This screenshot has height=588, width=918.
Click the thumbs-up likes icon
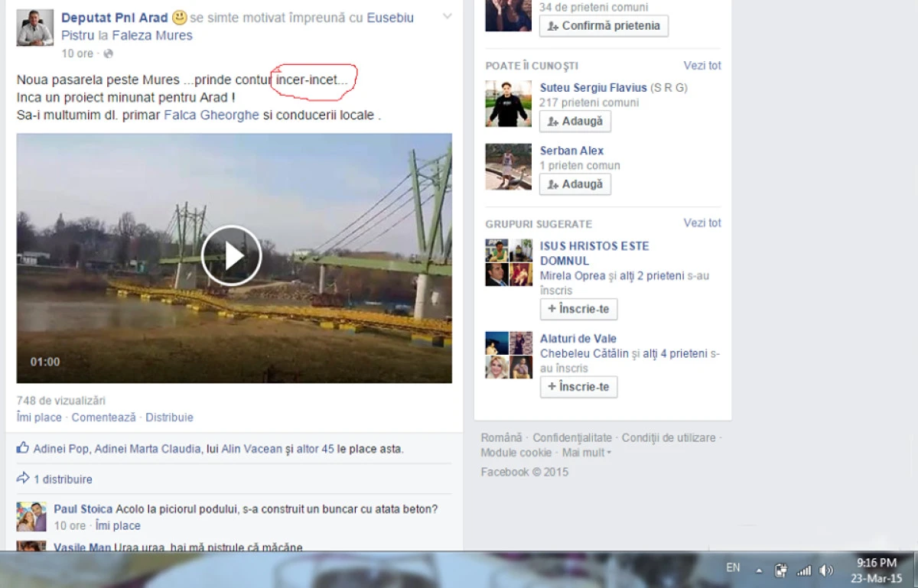[23, 448]
